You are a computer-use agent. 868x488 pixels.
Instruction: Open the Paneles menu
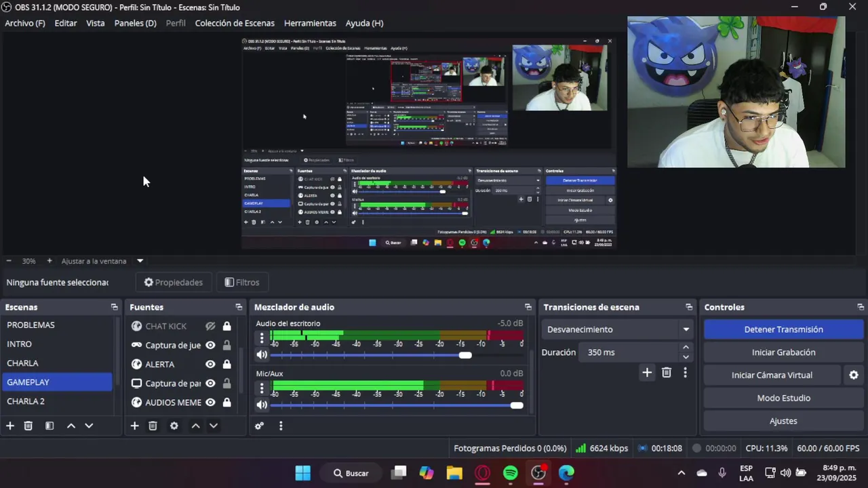tap(136, 23)
